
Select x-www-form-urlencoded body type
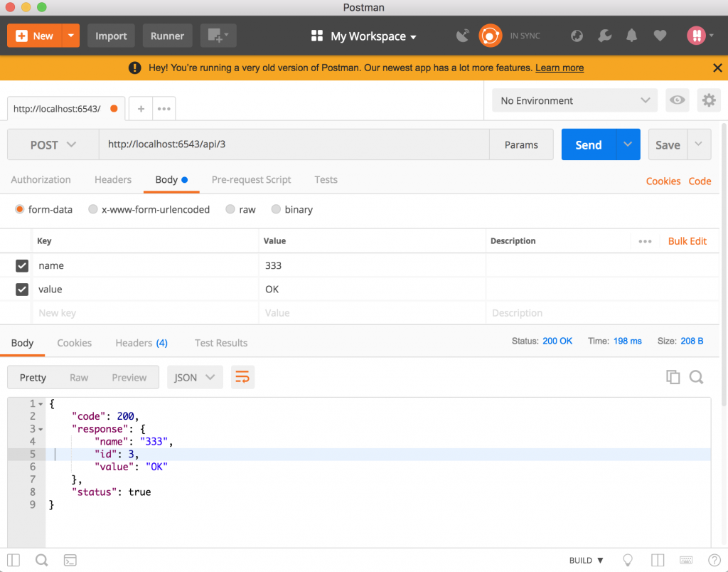93,209
